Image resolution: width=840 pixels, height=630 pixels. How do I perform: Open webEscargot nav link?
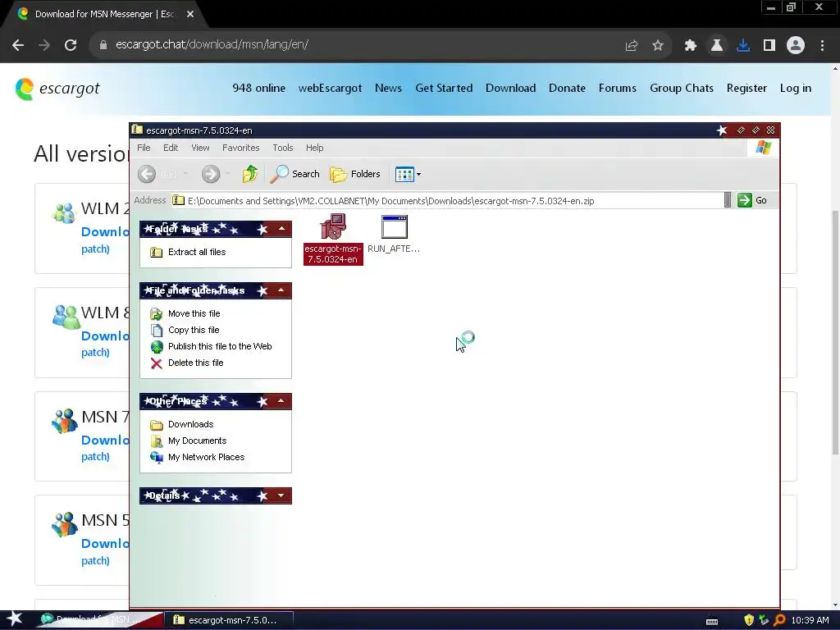[x=330, y=88]
